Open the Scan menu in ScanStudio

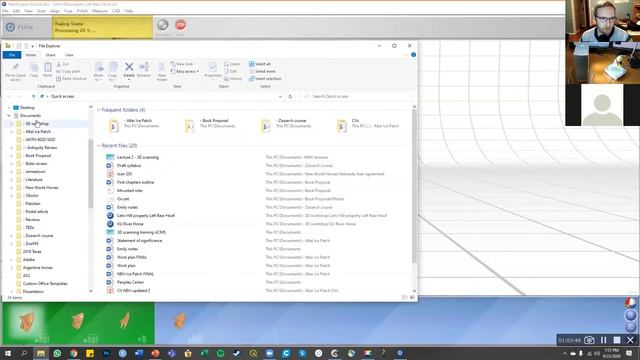tap(41, 11)
